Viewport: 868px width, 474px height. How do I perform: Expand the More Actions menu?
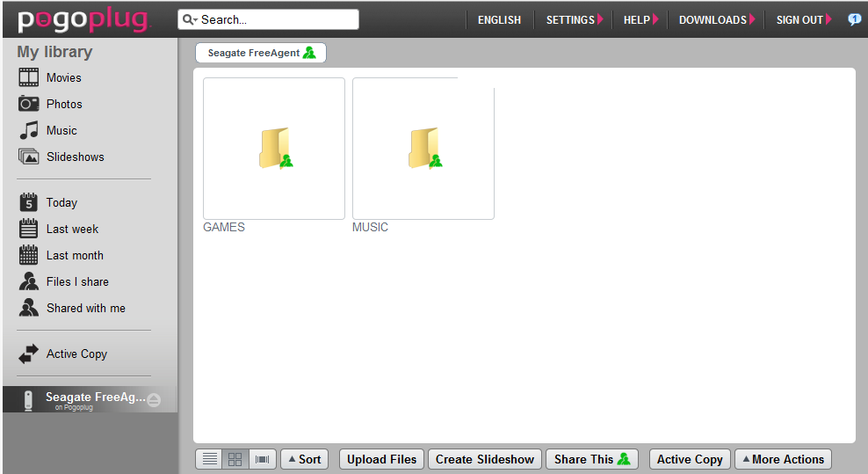(x=782, y=459)
